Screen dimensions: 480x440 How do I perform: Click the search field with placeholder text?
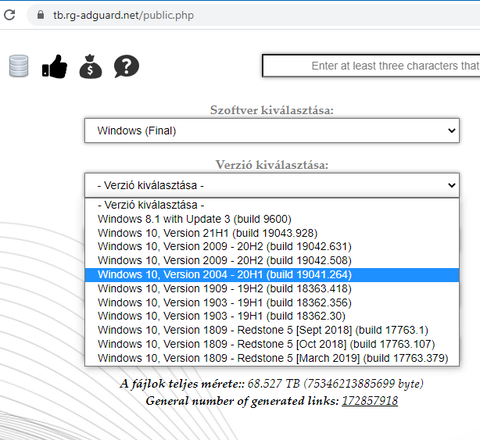(x=371, y=66)
